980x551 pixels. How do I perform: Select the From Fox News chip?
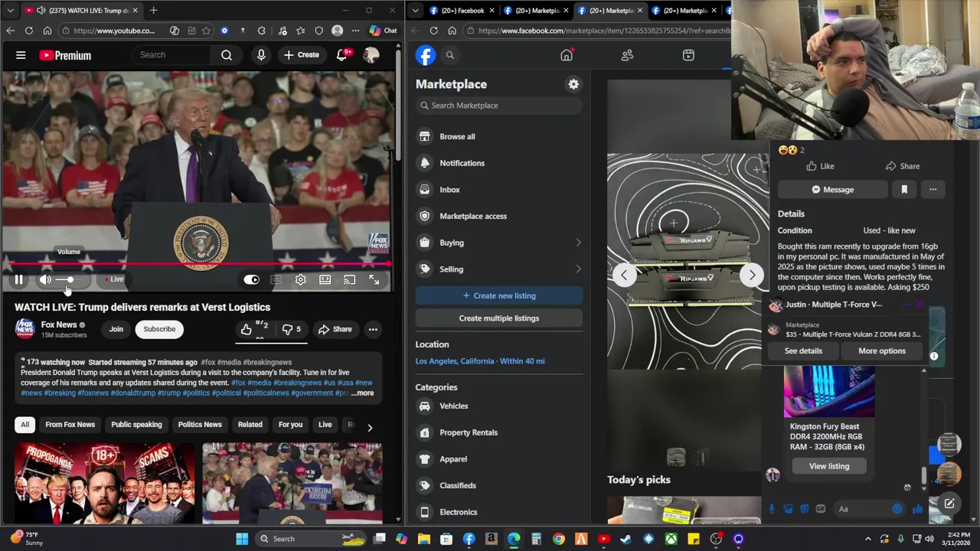pyautogui.click(x=70, y=425)
